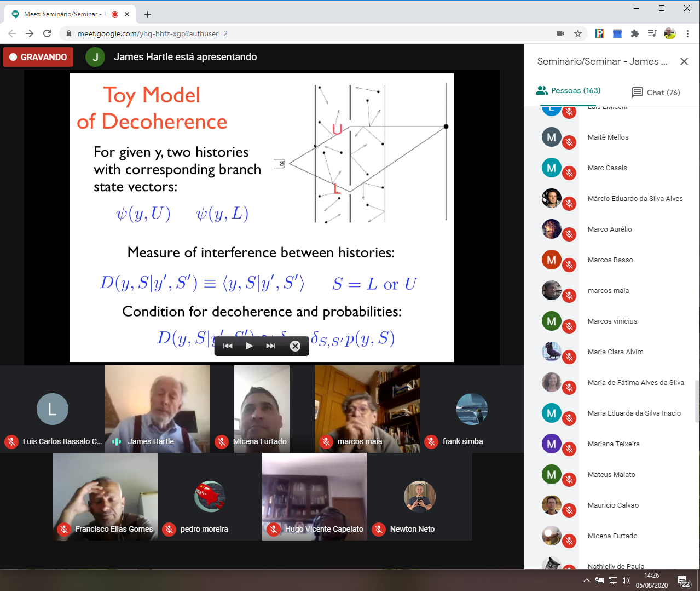
Task: Show hidden system tray icons
Action: pos(587,580)
